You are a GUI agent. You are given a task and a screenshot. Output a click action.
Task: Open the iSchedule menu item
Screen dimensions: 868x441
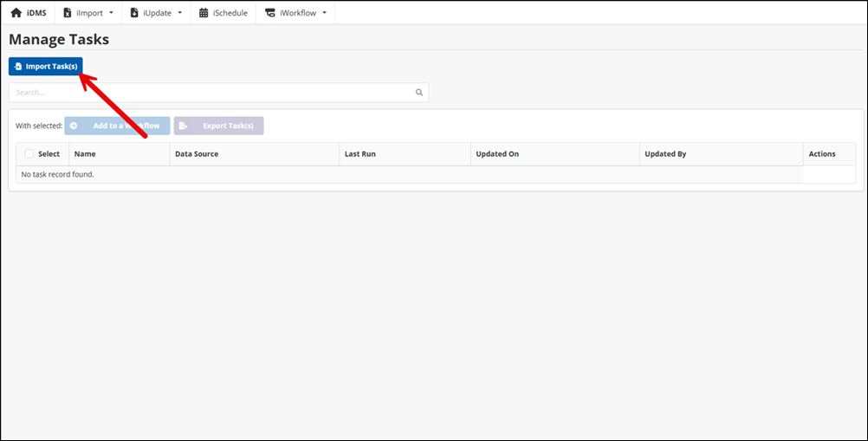(230, 13)
